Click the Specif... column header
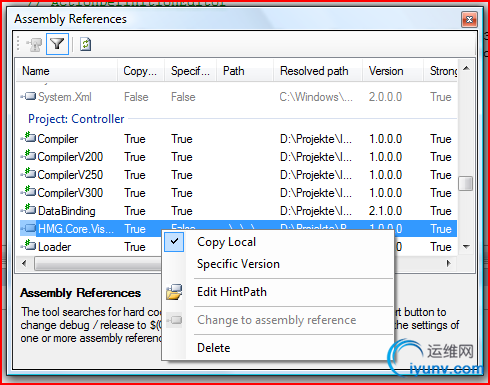490x385 pixels. (191, 71)
